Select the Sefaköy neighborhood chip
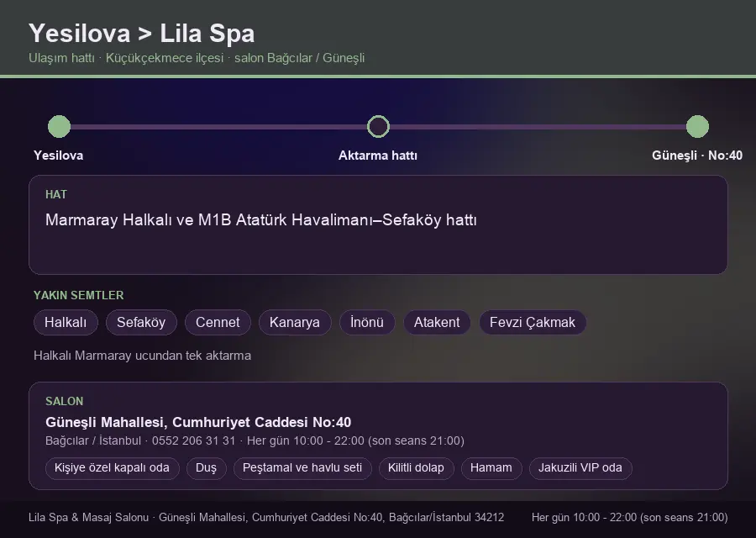The width and height of the screenshot is (756, 538). (x=141, y=322)
